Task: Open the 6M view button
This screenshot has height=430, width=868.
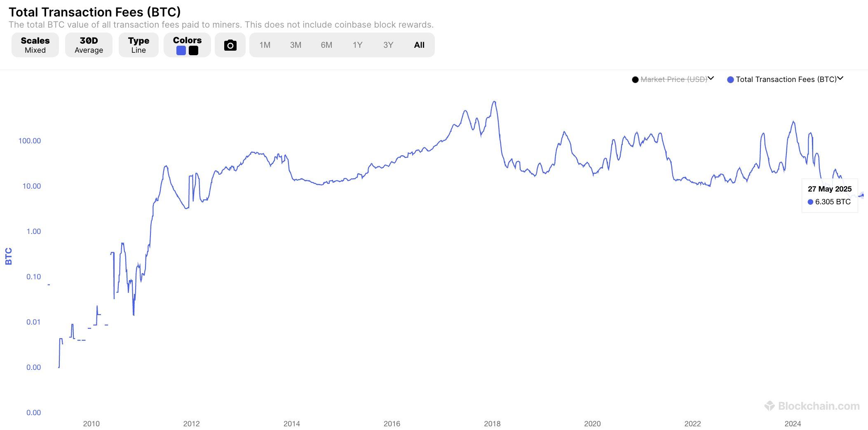Action: 326,45
